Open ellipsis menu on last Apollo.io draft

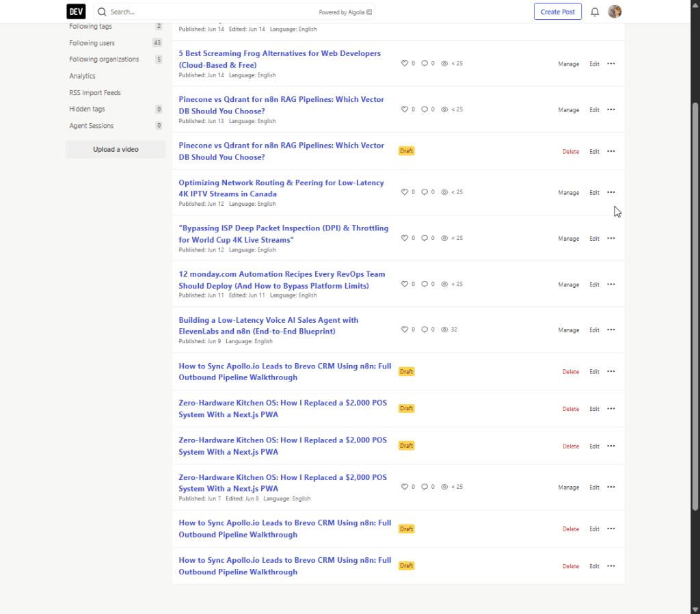pos(611,565)
